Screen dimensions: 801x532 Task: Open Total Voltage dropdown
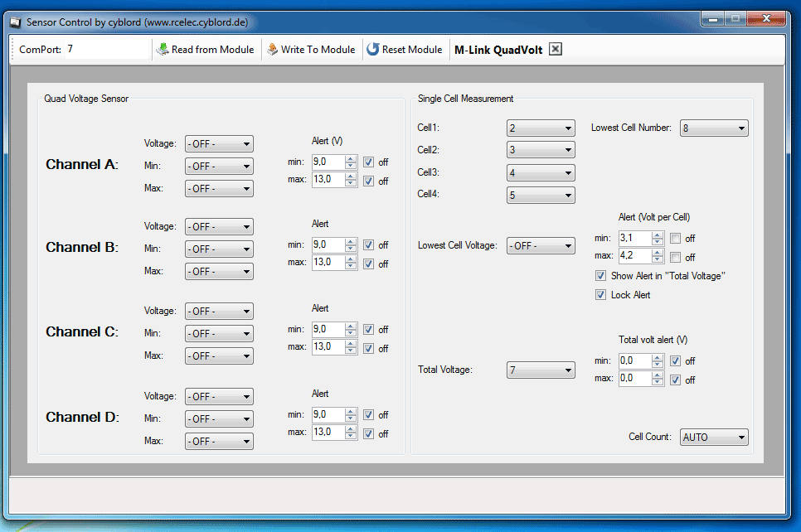541,370
